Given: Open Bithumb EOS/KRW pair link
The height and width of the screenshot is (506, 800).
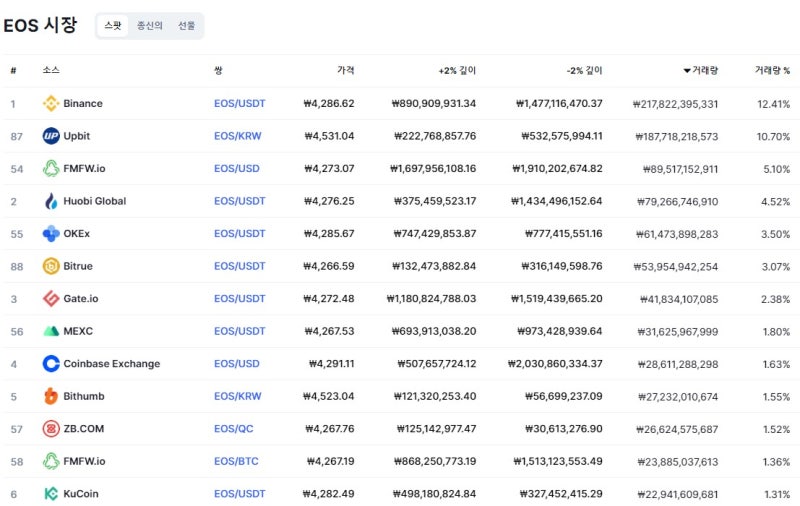Looking at the screenshot, I should point(237,396).
